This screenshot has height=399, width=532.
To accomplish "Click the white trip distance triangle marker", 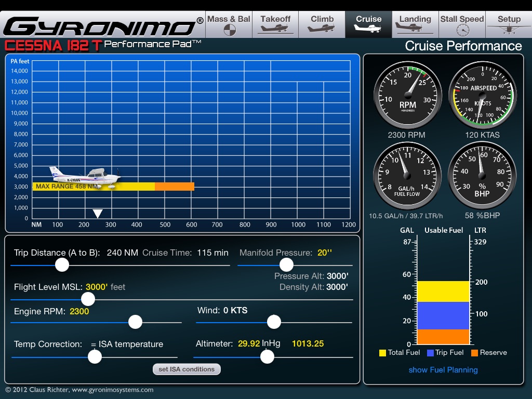I will 98,214.
